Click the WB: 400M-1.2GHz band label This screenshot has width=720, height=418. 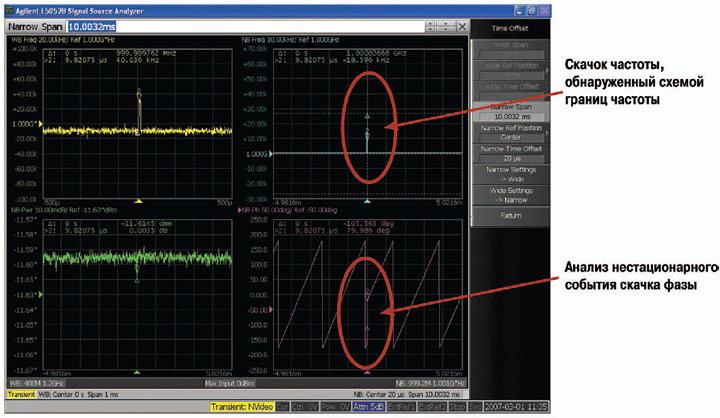pyautogui.click(x=37, y=383)
